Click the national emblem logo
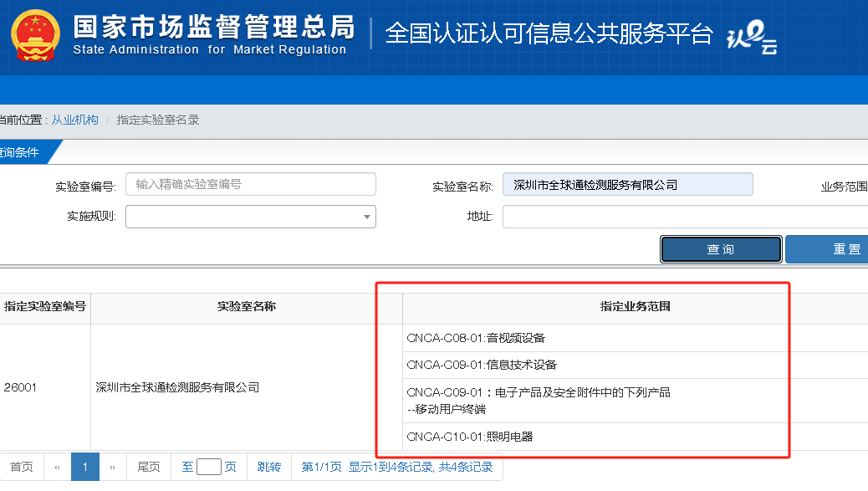Viewport: 868px width, 491px height. click(35, 35)
